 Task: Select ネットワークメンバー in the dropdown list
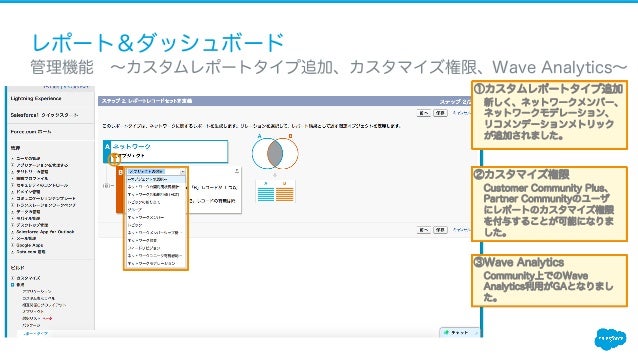pyautogui.click(x=146, y=217)
